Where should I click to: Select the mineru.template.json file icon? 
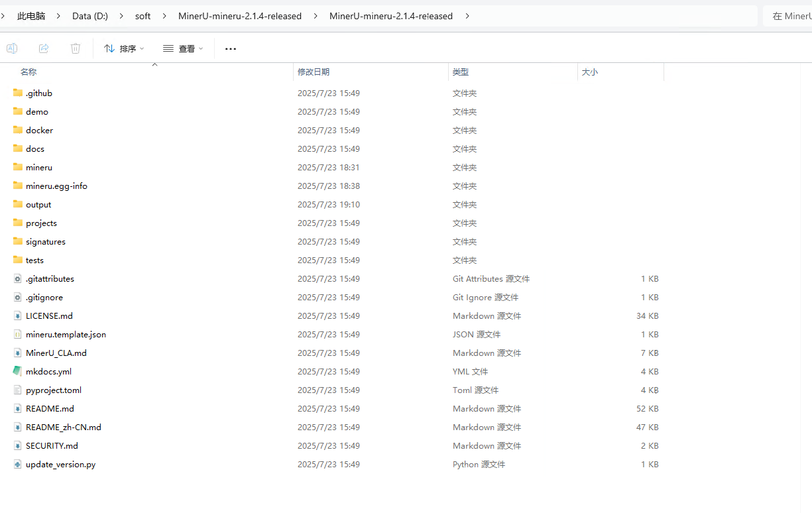[17, 334]
